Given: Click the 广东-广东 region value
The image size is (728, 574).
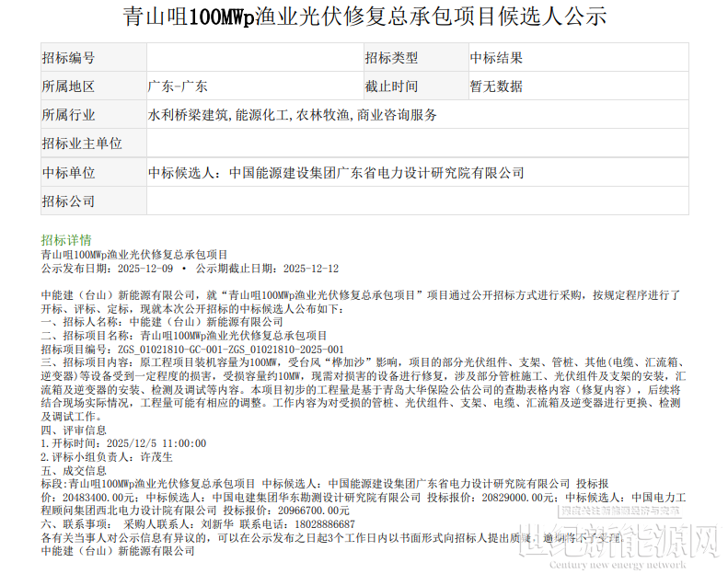Looking at the screenshot, I should [x=178, y=86].
